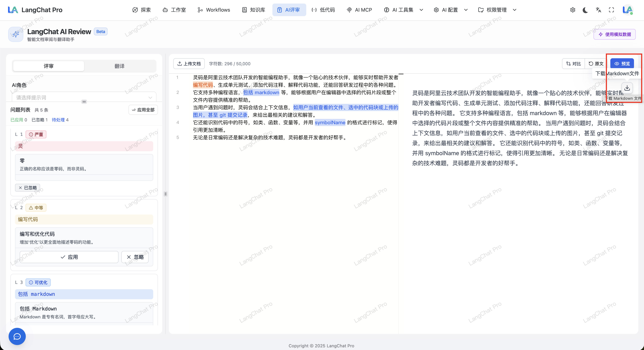Click 上传文档 upload button

click(189, 64)
